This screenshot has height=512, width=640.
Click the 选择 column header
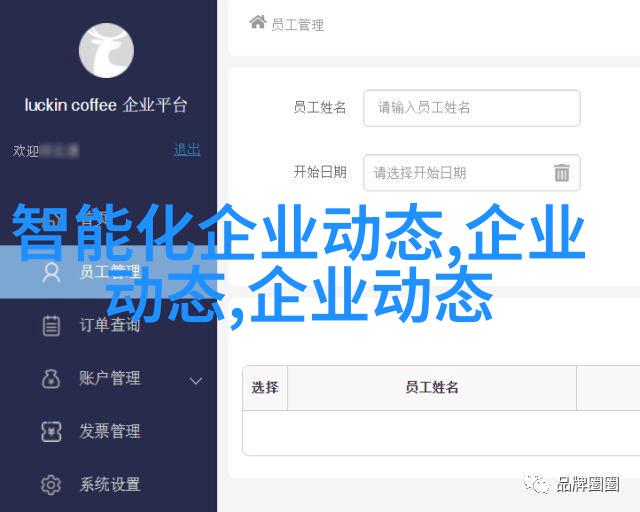tap(265, 387)
